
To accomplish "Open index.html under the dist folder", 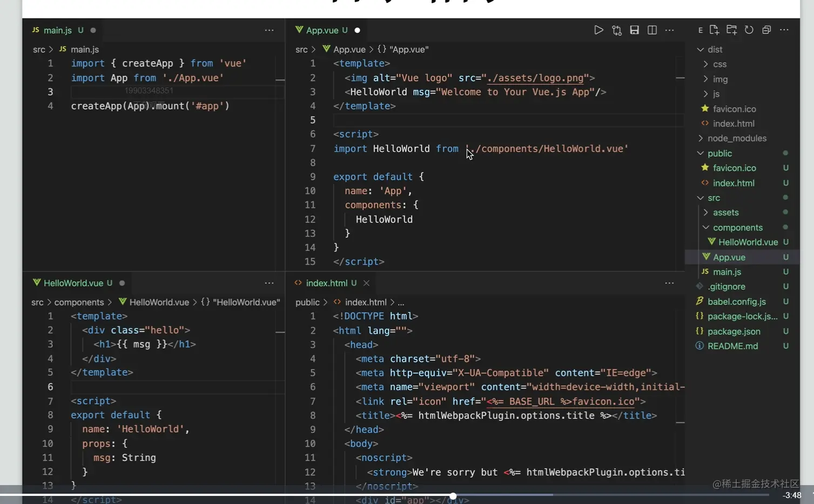I will (x=733, y=123).
